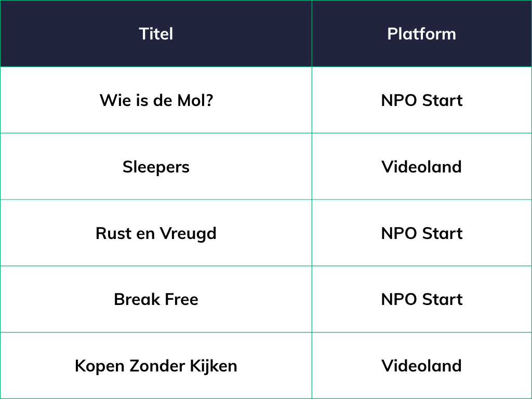Click the Platform column border between rows four and five
The image size is (532, 399).
(x=421, y=332)
